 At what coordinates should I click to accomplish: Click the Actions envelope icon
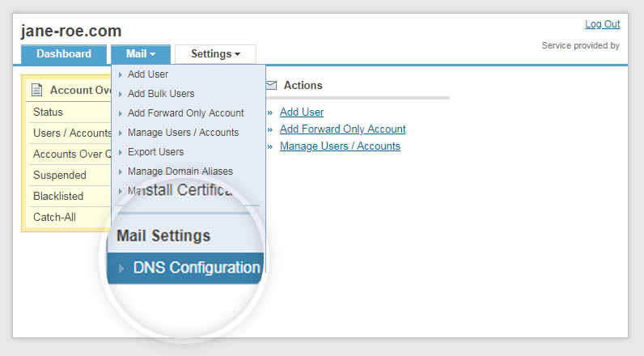pyautogui.click(x=272, y=85)
